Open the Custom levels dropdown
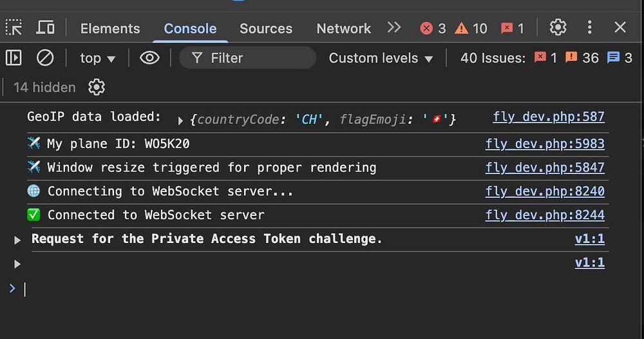 (x=381, y=58)
